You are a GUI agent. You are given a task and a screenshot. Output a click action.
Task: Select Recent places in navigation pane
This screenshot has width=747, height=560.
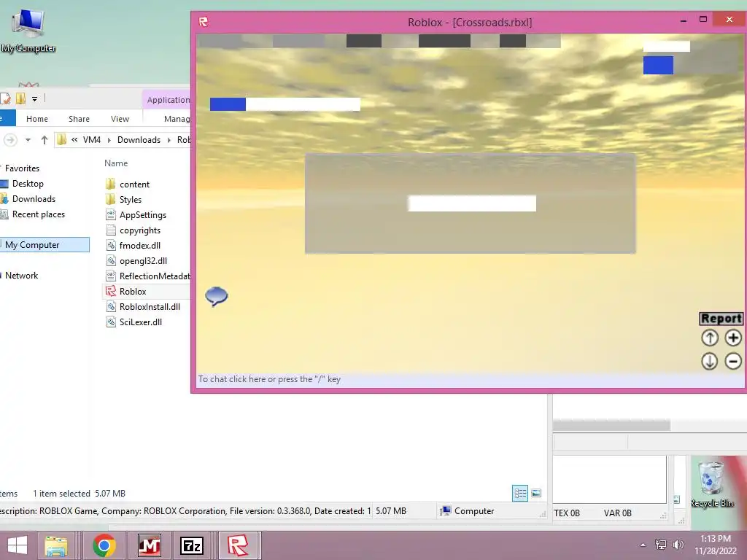pos(39,214)
